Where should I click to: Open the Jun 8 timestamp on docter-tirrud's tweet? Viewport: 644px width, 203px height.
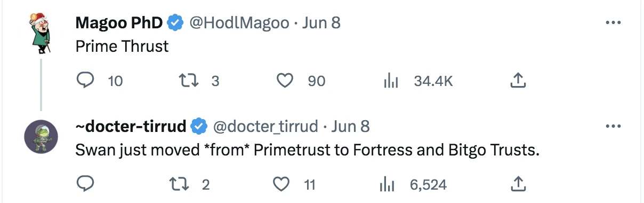350,127
